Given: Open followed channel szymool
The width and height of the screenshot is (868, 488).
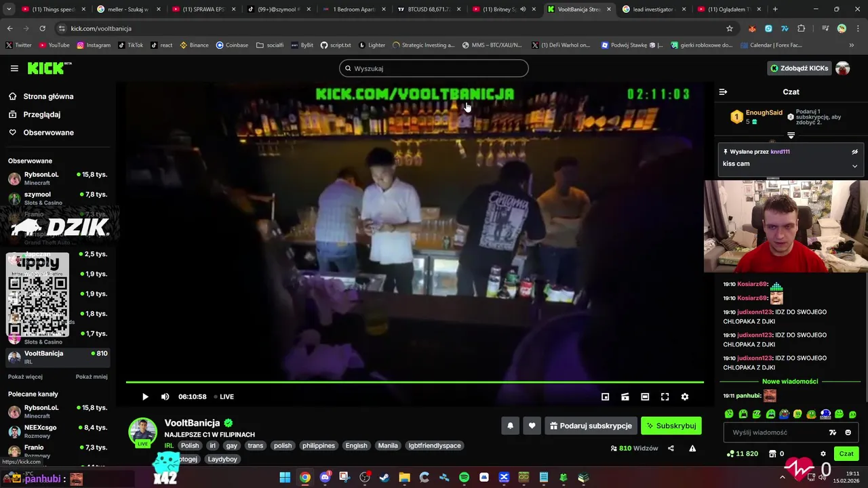Looking at the screenshot, I should [x=58, y=198].
